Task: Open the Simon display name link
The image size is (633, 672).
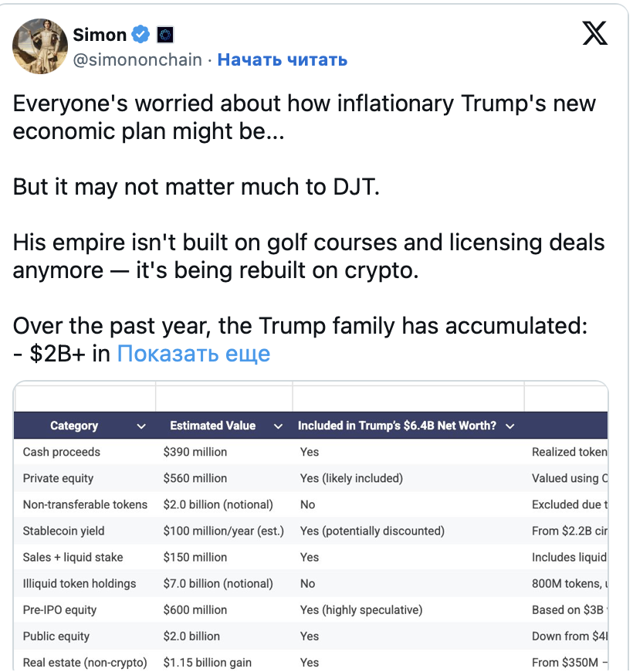Action: [100, 34]
